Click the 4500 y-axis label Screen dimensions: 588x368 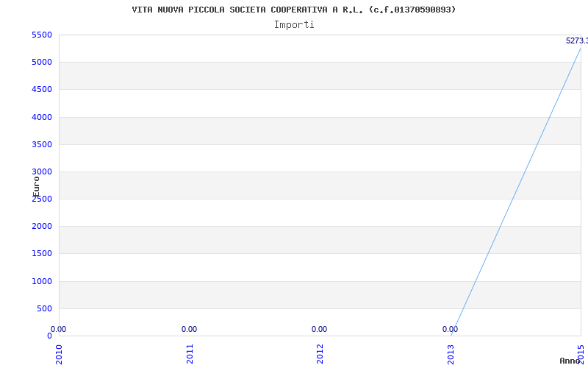[42, 89]
